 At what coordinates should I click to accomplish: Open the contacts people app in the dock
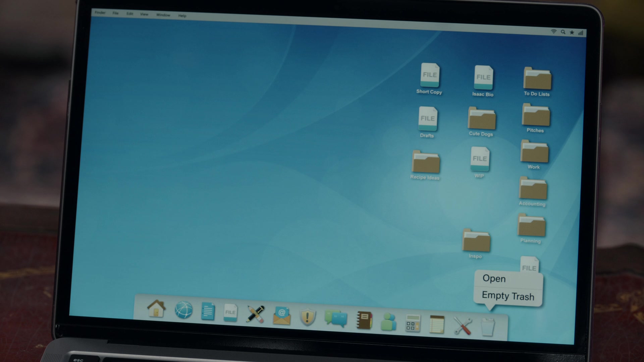point(388,322)
